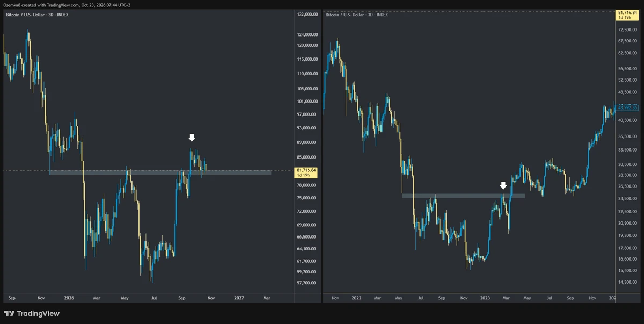Image resolution: width=644 pixels, height=324 pixels.
Task: Pick the 20,900.00 price axis label
Action: (627, 224)
